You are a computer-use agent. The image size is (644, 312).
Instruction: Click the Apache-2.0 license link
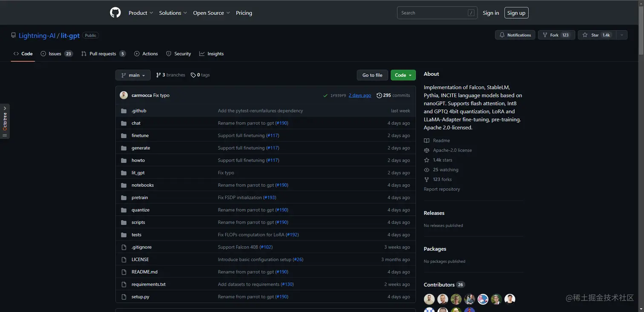(x=452, y=150)
